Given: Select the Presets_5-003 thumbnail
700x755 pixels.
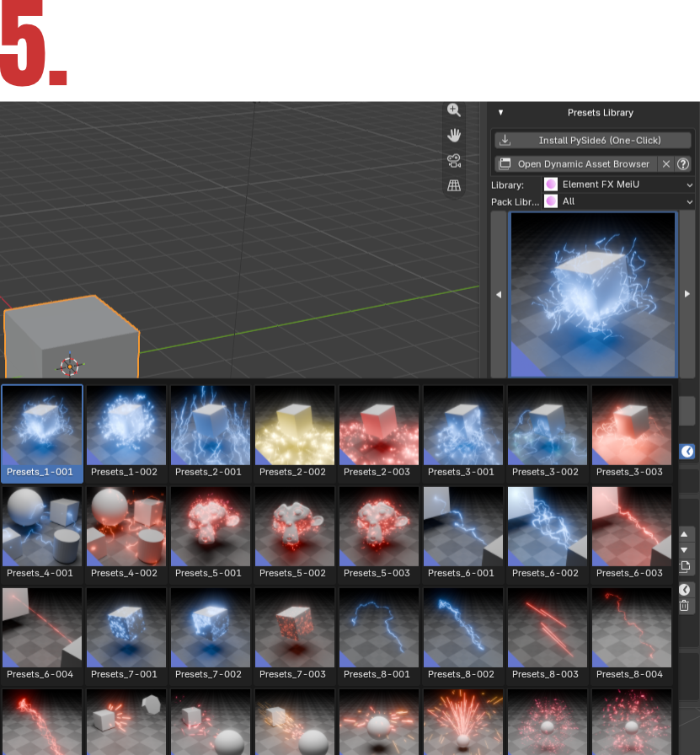Looking at the screenshot, I should 379,534.
